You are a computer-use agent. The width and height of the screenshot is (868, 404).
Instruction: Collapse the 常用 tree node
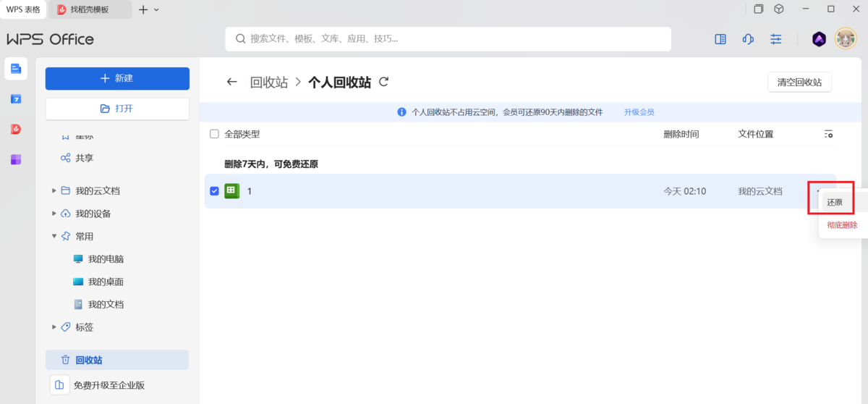pyautogui.click(x=54, y=236)
